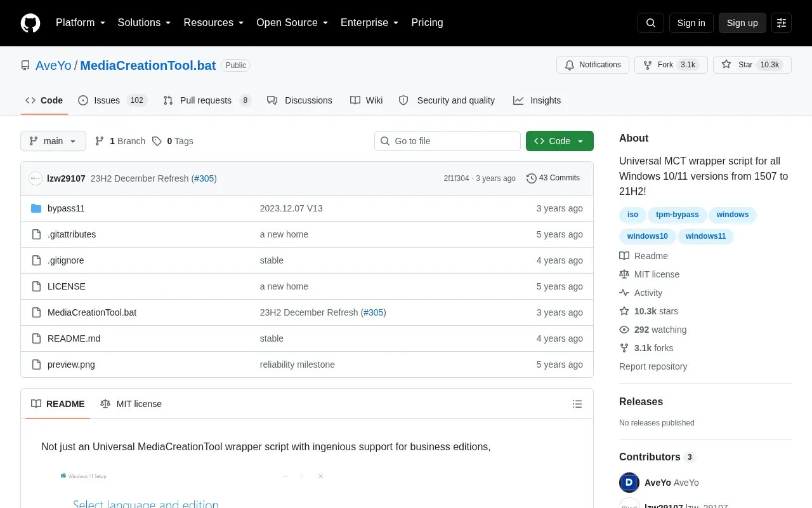Go to the Discussions tab
Screen dimensions: 812x508
click(299, 100)
